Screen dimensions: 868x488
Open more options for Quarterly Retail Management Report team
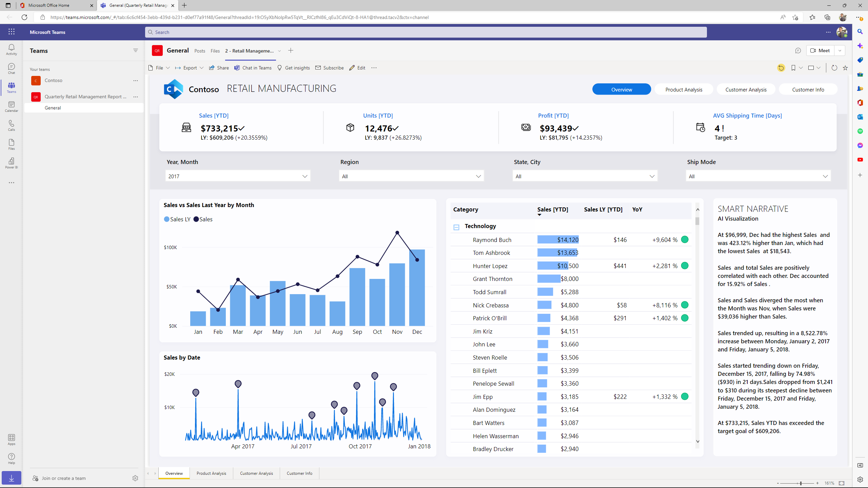(x=136, y=97)
